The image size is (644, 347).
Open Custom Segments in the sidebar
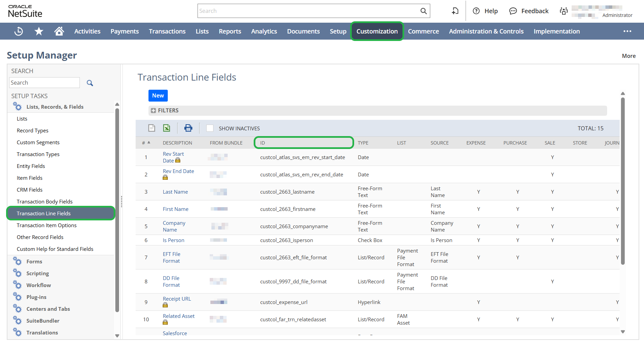click(x=38, y=142)
